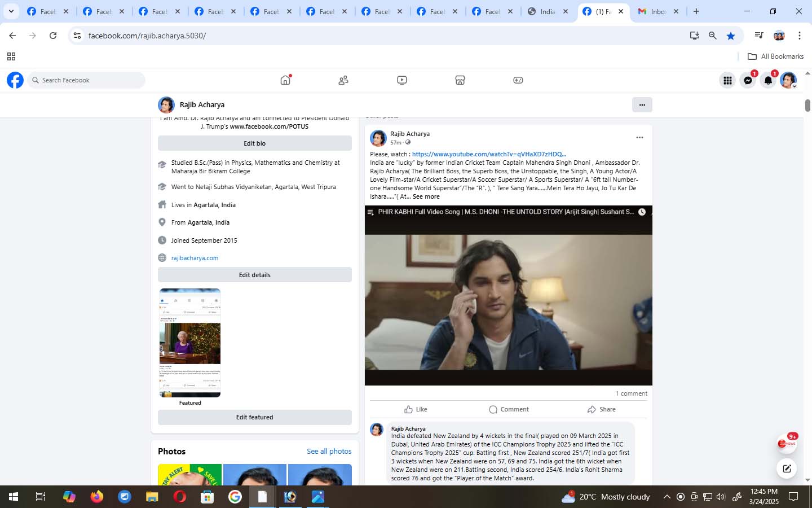Open All Bookmarks folder
The height and width of the screenshot is (508, 812).
coord(775,56)
